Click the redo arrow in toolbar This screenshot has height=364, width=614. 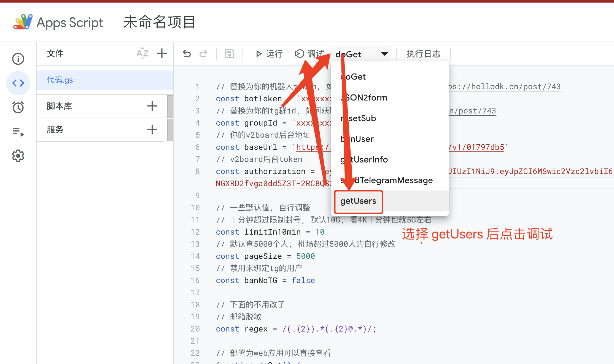[x=203, y=54]
